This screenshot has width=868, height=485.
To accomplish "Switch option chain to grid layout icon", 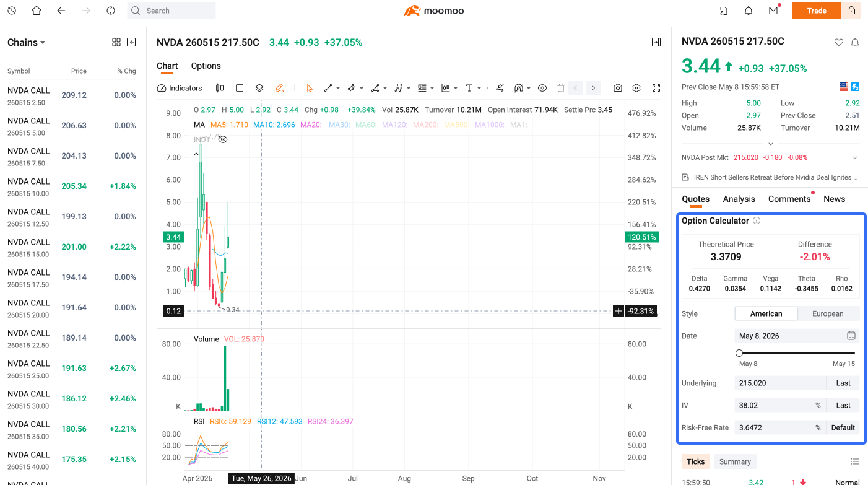I will [x=116, y=42].
